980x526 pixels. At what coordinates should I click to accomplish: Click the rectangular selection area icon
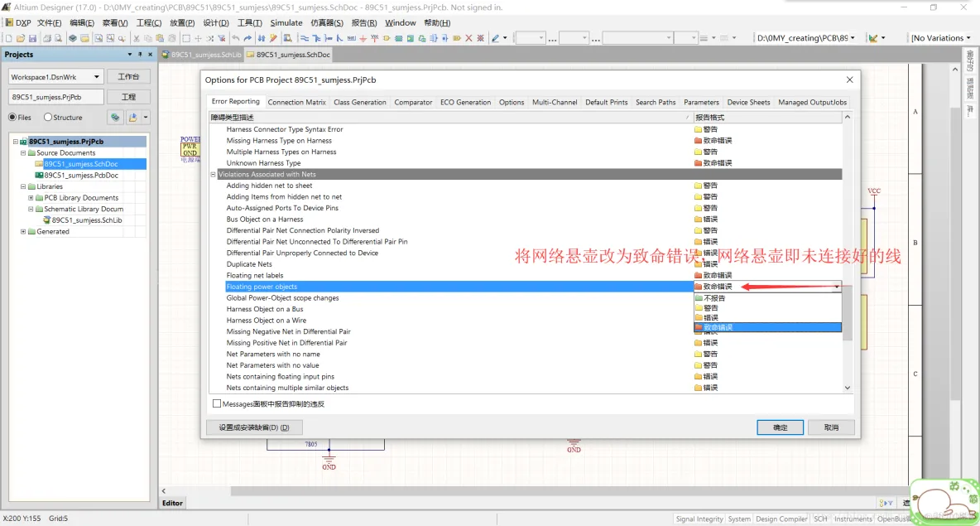pos(186,38)
